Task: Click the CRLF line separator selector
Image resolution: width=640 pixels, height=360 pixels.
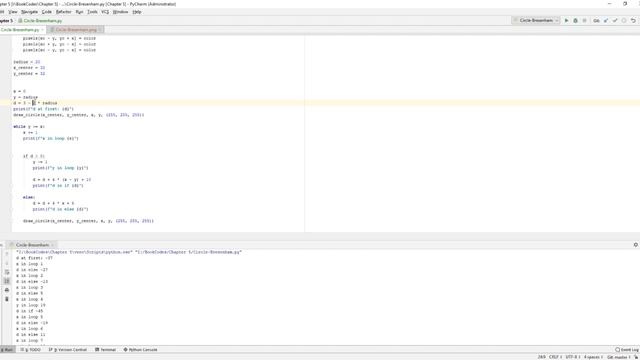Action: tap(555, 357)
